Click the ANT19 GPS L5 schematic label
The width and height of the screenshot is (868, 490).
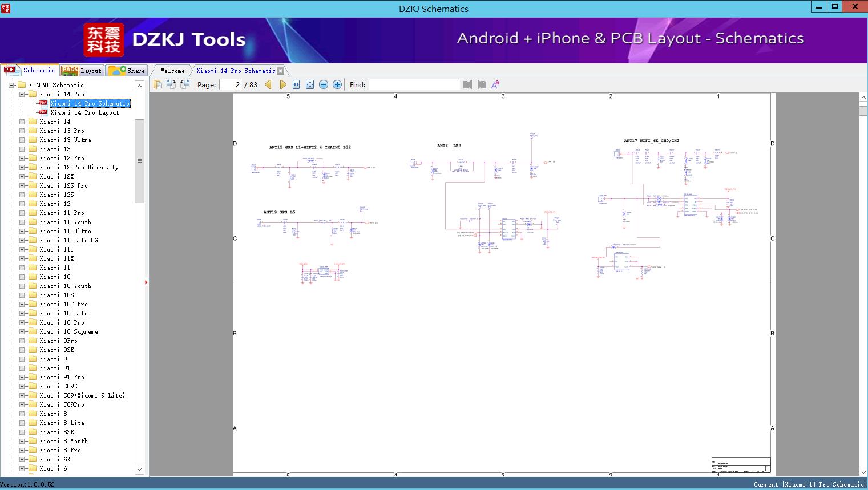pyautogui.click(x=279, y=212)
